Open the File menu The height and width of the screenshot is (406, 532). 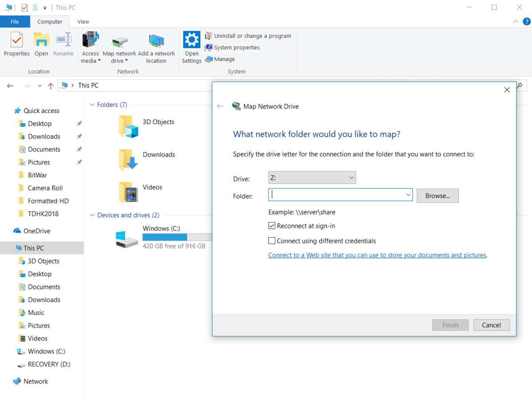[15, 21]
